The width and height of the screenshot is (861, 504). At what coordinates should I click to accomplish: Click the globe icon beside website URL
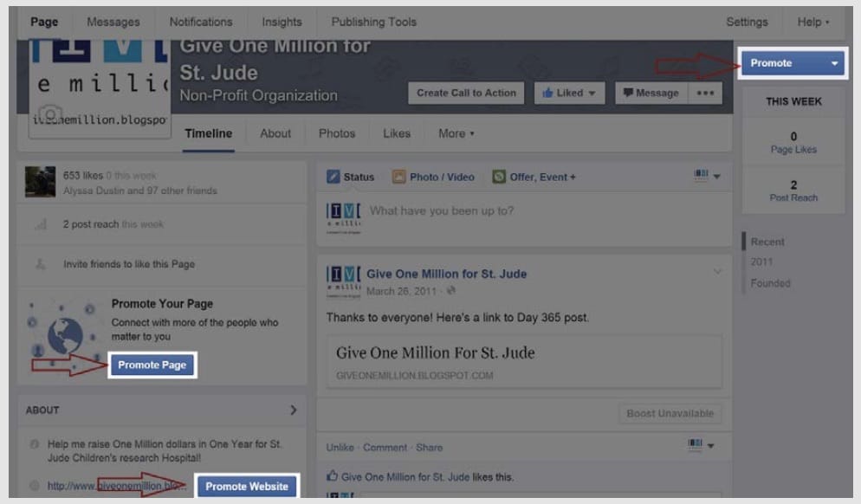(34, 485)
